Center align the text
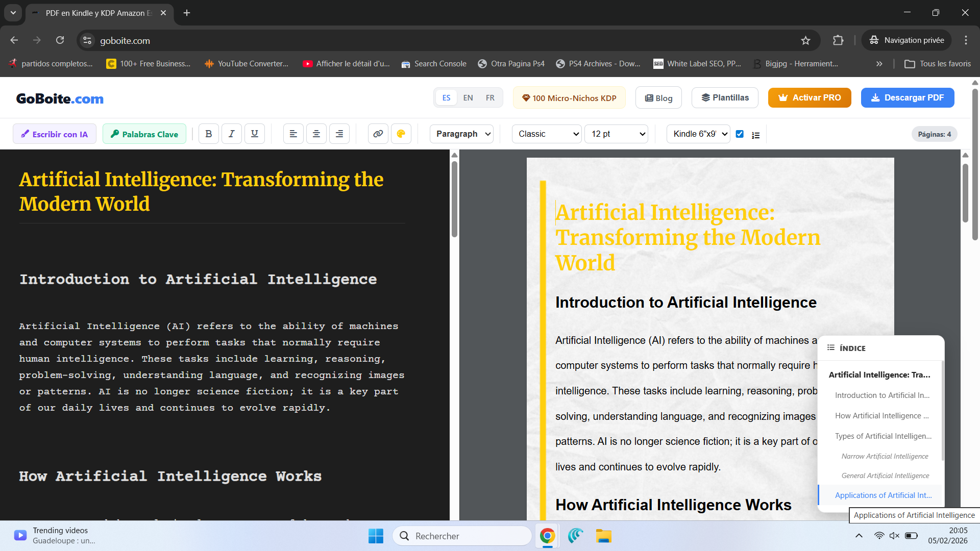 (316, 134)
